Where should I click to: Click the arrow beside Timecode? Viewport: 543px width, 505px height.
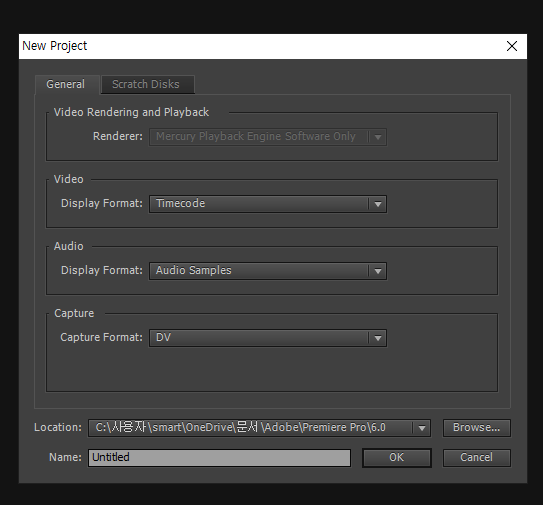(x=378, y=204)
